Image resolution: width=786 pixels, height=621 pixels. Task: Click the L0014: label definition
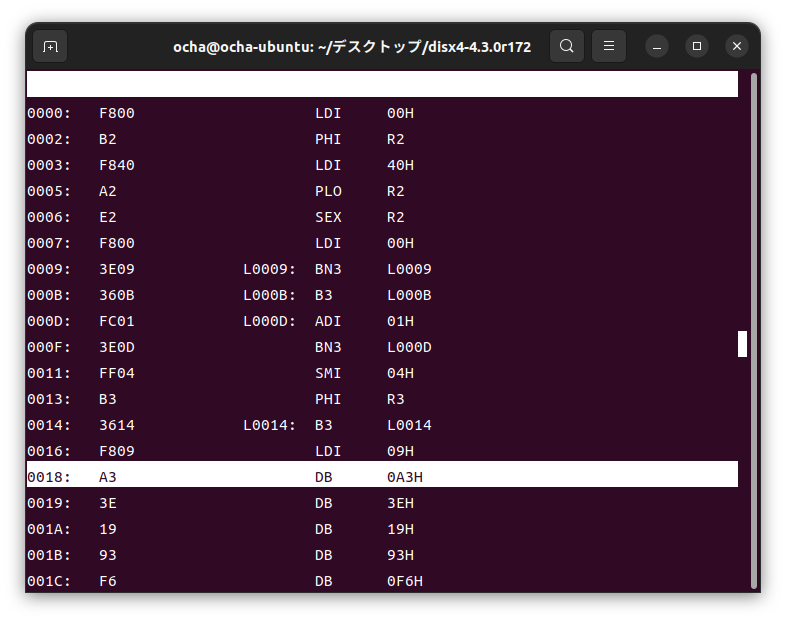coord(269,426)
